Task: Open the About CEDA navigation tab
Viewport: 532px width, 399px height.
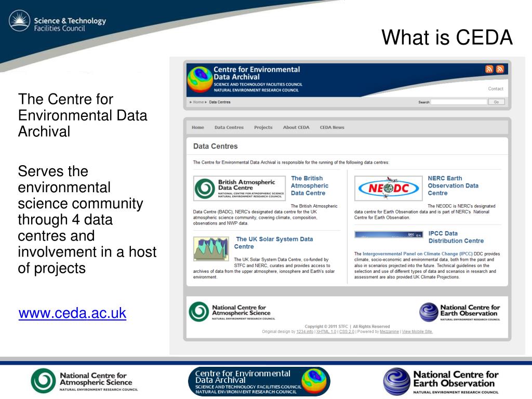Action: click(x=296, y=127)
